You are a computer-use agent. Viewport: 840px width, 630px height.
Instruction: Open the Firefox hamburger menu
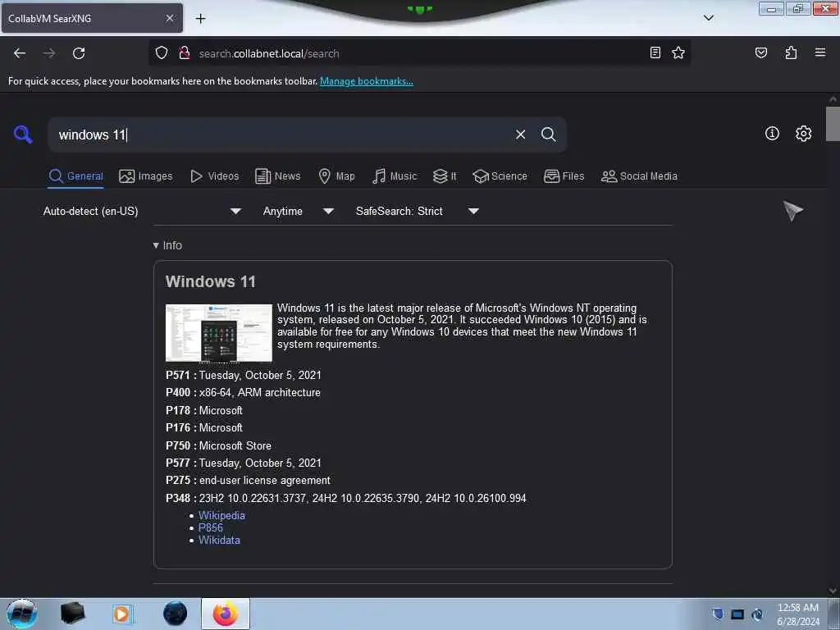pos(820,52)
